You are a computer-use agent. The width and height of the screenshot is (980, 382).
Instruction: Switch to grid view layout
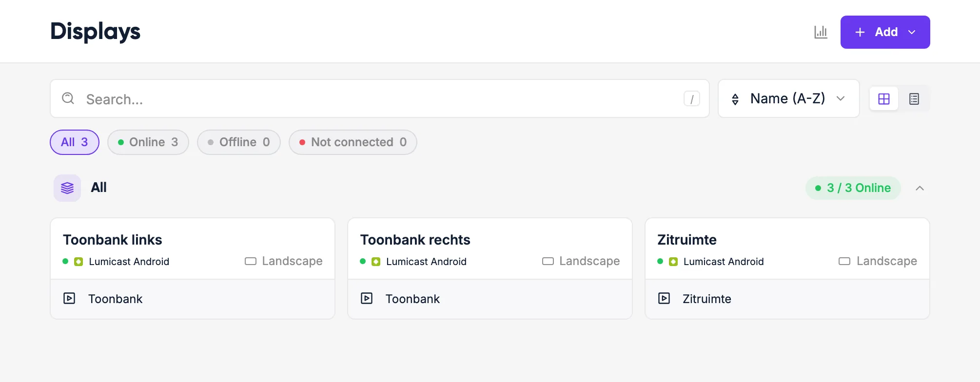884,99
